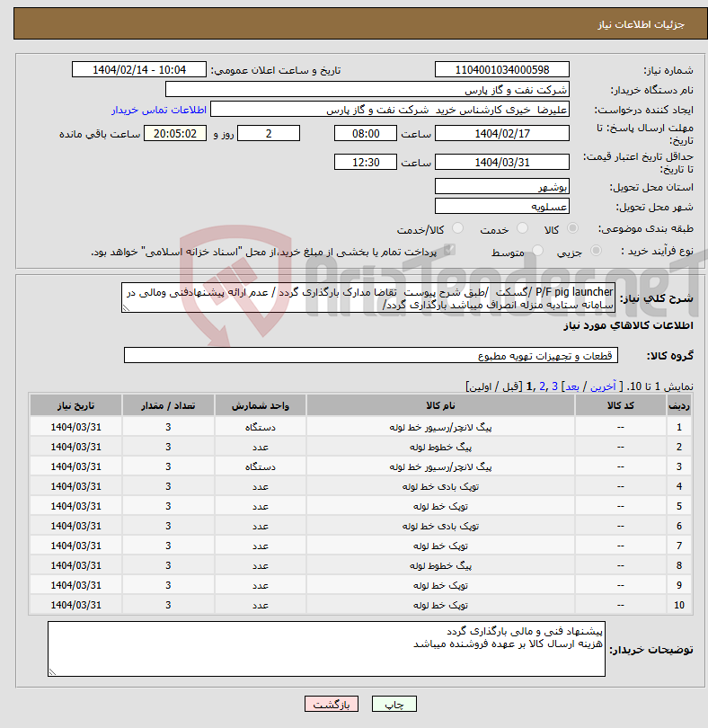
Task: Select row 8 item پیگ خطوط لوله
Action: coord(440,565)
